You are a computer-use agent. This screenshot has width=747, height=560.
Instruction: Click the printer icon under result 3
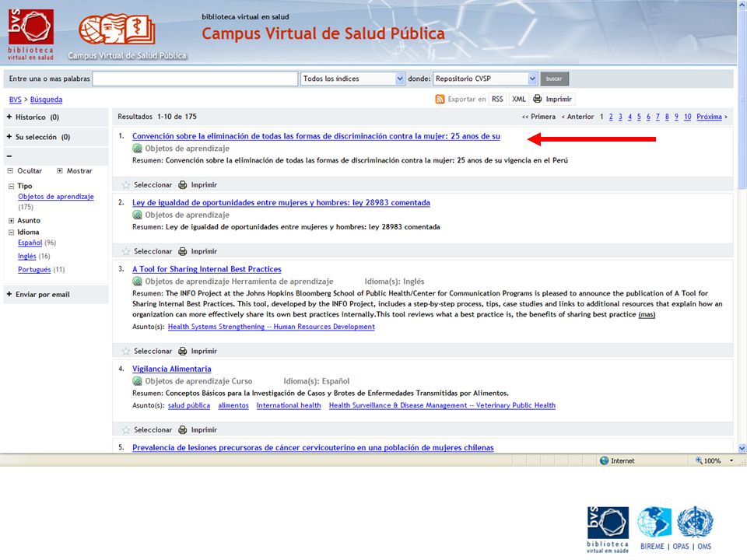pos(182,351)
